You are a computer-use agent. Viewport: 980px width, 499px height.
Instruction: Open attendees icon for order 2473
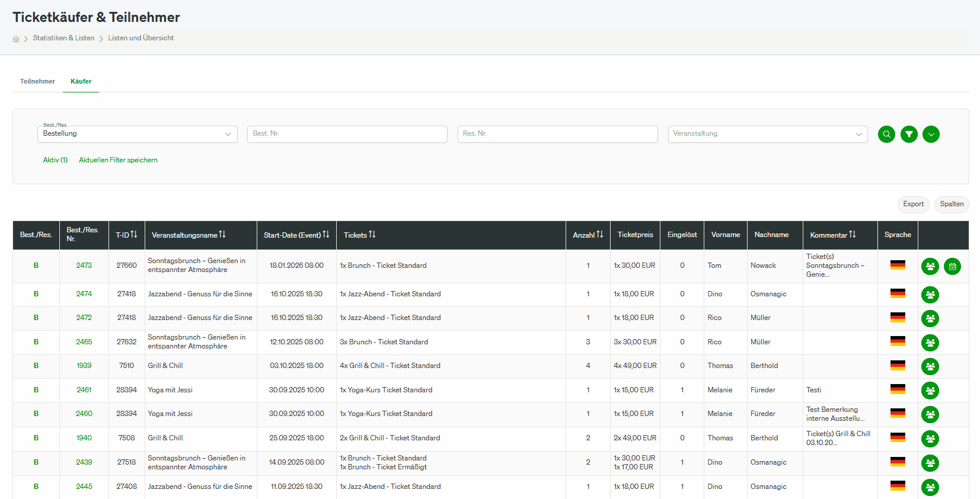pyautogui.click(x=930, y=266)
